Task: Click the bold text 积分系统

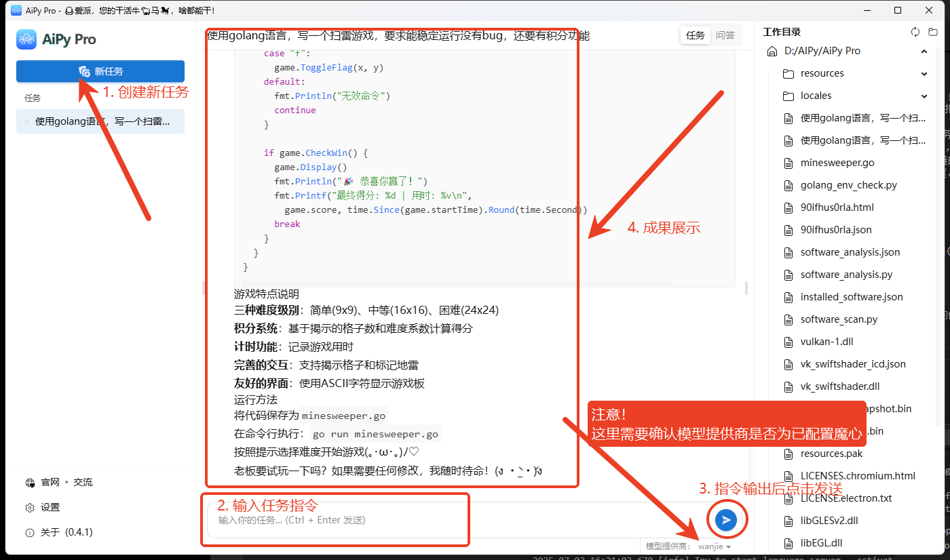Action: pyautogui.click(x=256, y=328)
